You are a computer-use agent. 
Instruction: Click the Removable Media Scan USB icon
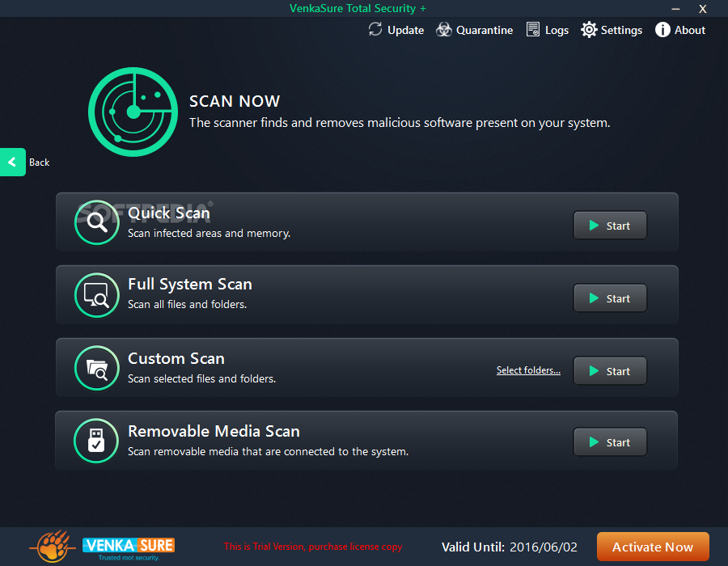pos(96,441)
